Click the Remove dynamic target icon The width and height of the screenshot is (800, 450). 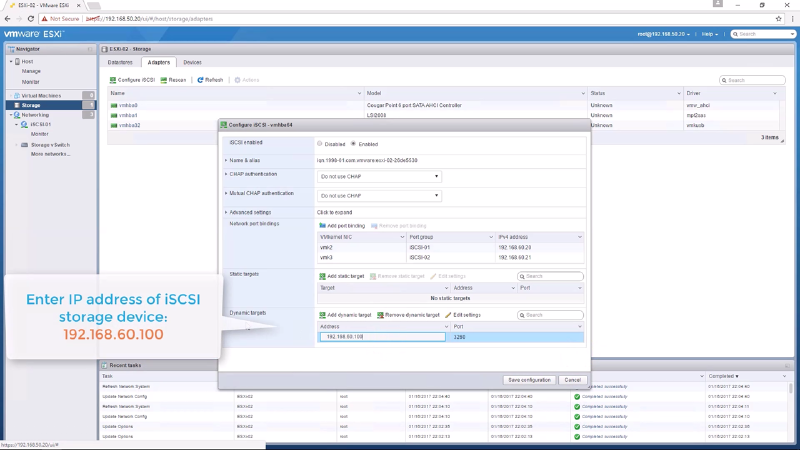click(380, 315)
